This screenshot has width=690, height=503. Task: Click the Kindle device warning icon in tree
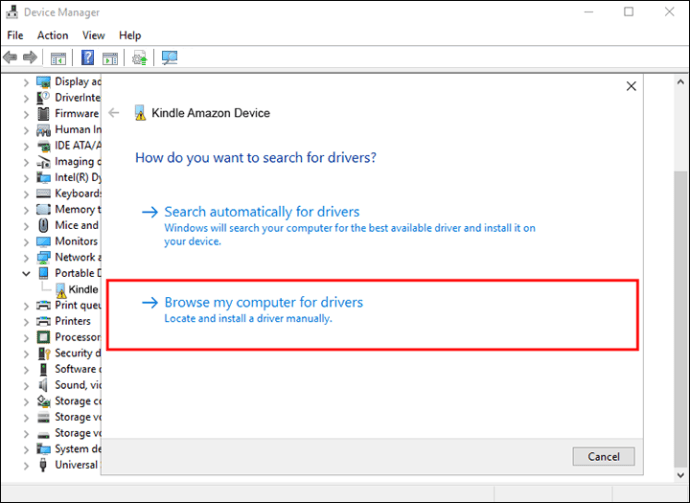(x=60, y=289)
